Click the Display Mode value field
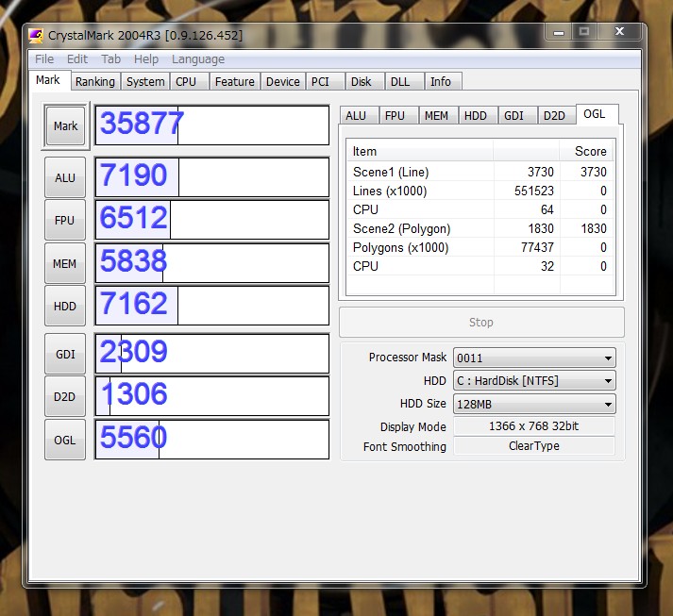Screen dimensions: 673x616 pyautogui.click(x=534, y=426)
